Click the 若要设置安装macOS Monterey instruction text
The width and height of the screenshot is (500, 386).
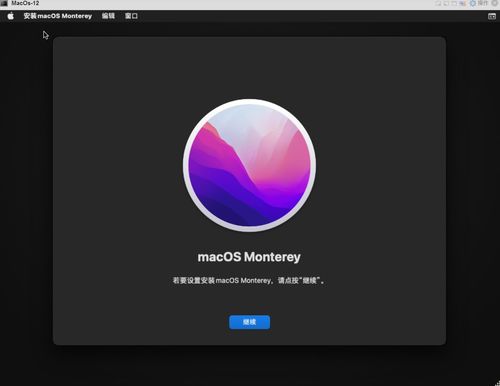pos(249,280)
